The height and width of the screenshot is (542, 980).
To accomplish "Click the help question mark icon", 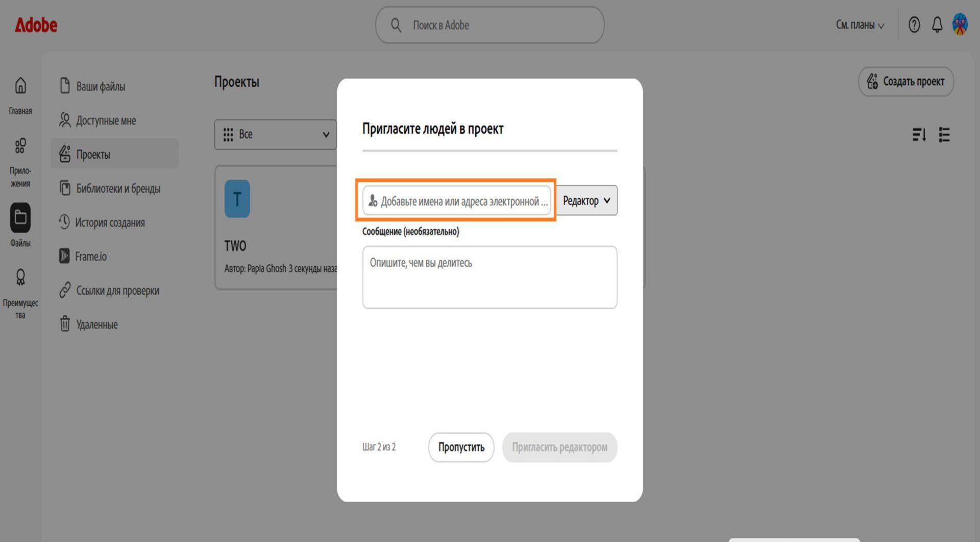I will click(914, 25).
